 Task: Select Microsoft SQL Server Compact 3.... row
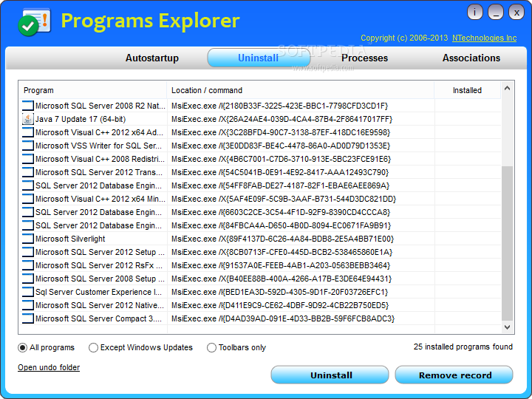[260, 318]
